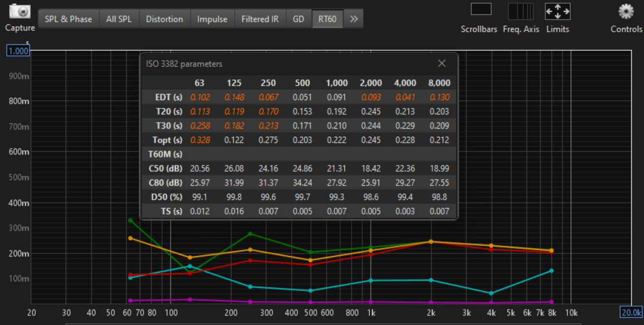This screenshot has height=325, width=644.
Task: Click the T20 value 0.245
Action: tap(371, 111)
